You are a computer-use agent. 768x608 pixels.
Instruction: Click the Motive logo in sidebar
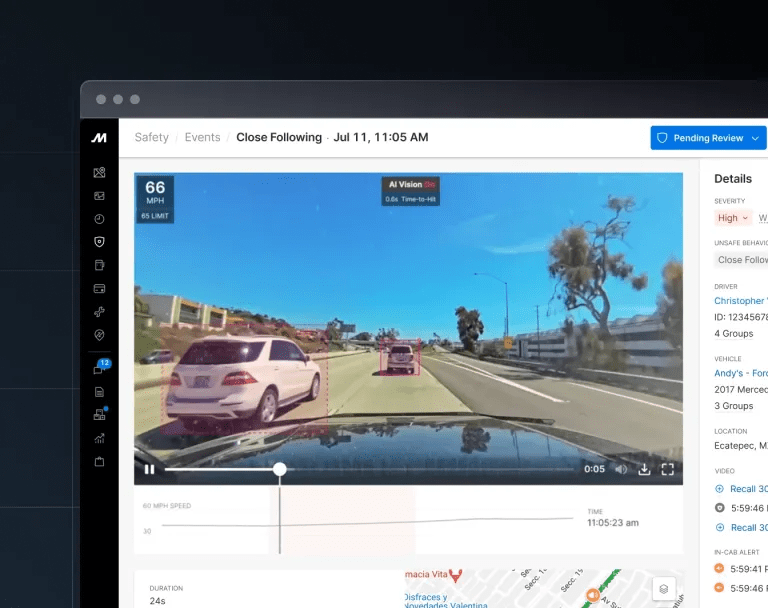pos(99,138)
